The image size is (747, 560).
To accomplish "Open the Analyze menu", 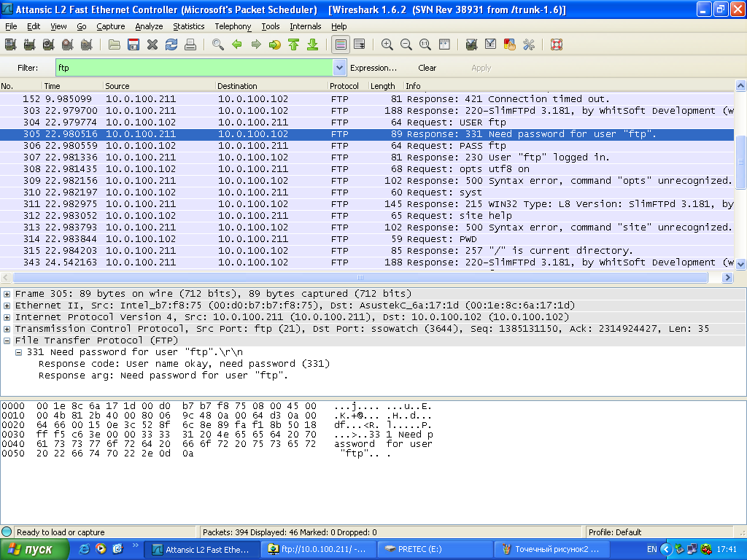I will coord(149,27).
